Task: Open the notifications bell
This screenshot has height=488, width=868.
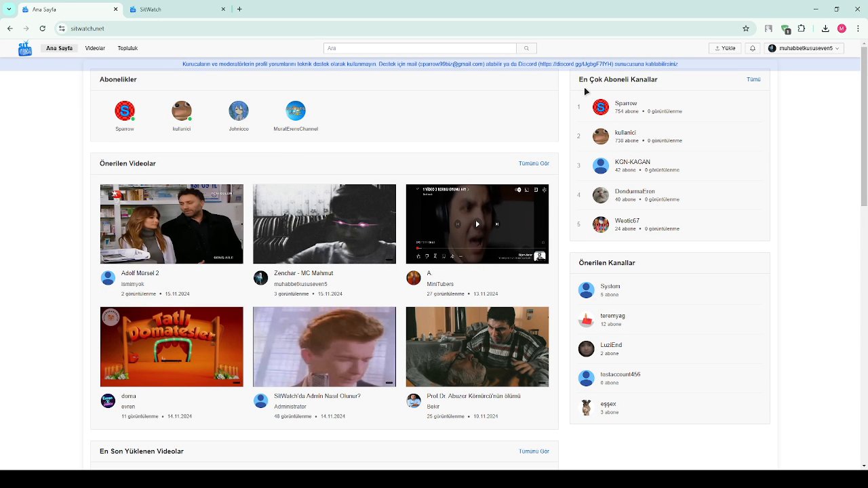Action: click(752, 48)
